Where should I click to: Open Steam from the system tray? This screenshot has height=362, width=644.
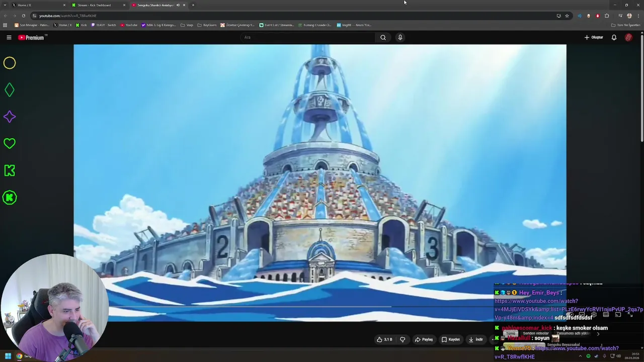[596, 356]
